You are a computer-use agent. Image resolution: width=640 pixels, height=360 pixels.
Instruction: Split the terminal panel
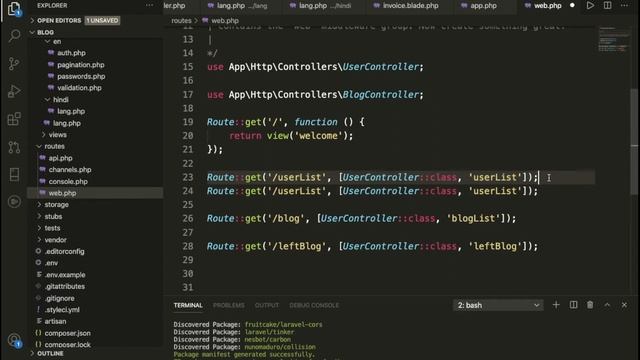573,305
